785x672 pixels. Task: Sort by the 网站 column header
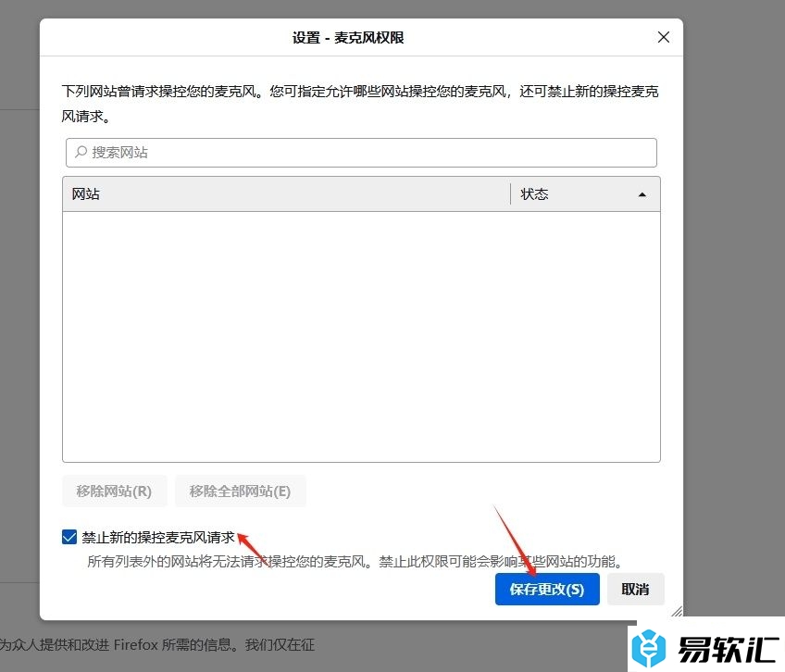286,193
